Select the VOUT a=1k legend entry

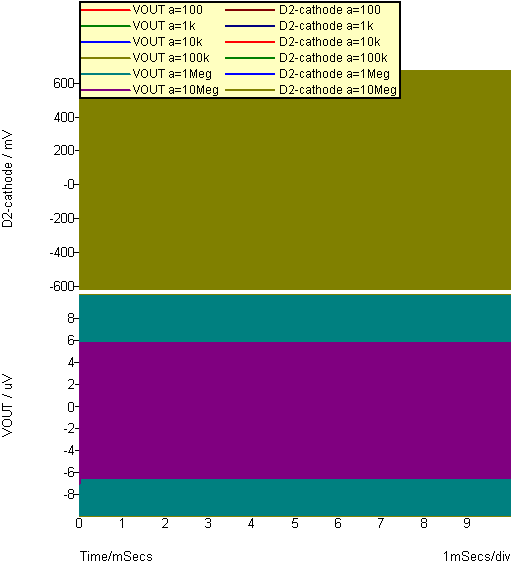pyautogui.click(x=139, y=26)
